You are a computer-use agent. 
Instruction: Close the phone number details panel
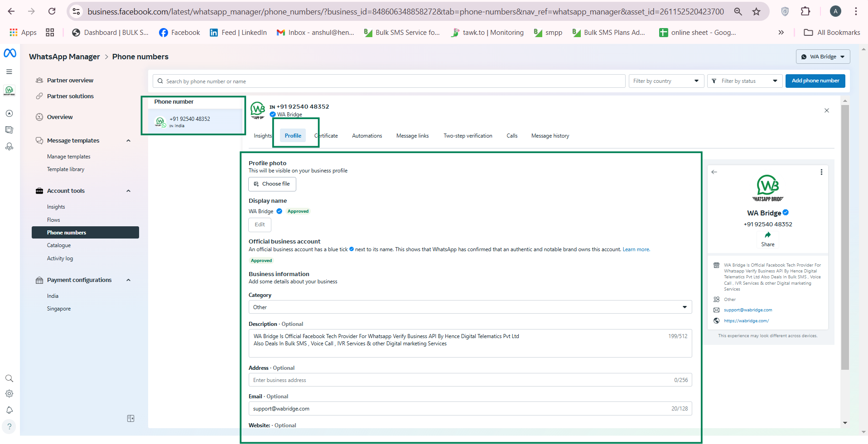point(827,110)
